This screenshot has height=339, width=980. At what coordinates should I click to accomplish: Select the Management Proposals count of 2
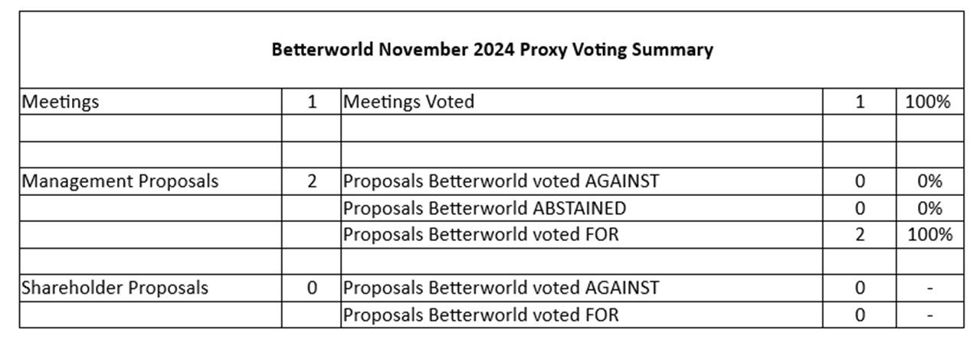(x=311, y=181)
